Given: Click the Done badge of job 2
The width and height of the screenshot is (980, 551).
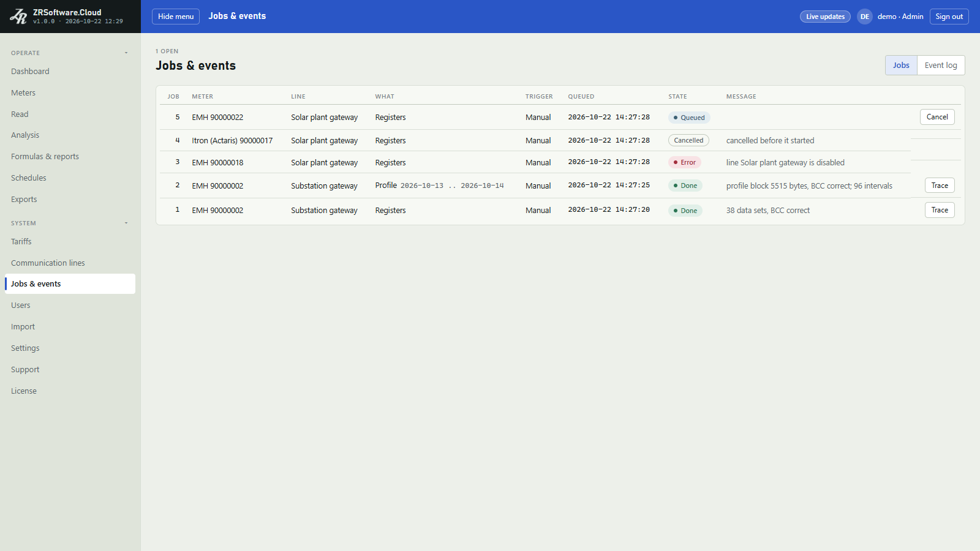Looking at the screenshot, I should tap(685, 186).
